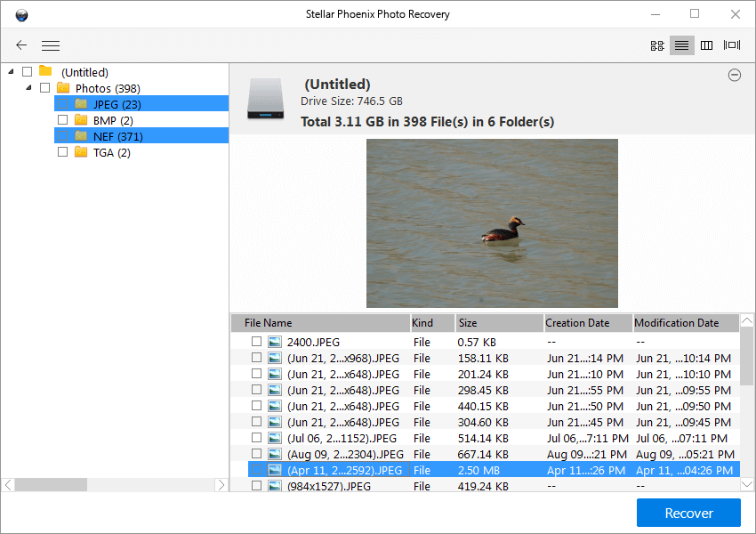Select the Photos (398) folder
Screen dimensions: 756x534
[108, 88]
